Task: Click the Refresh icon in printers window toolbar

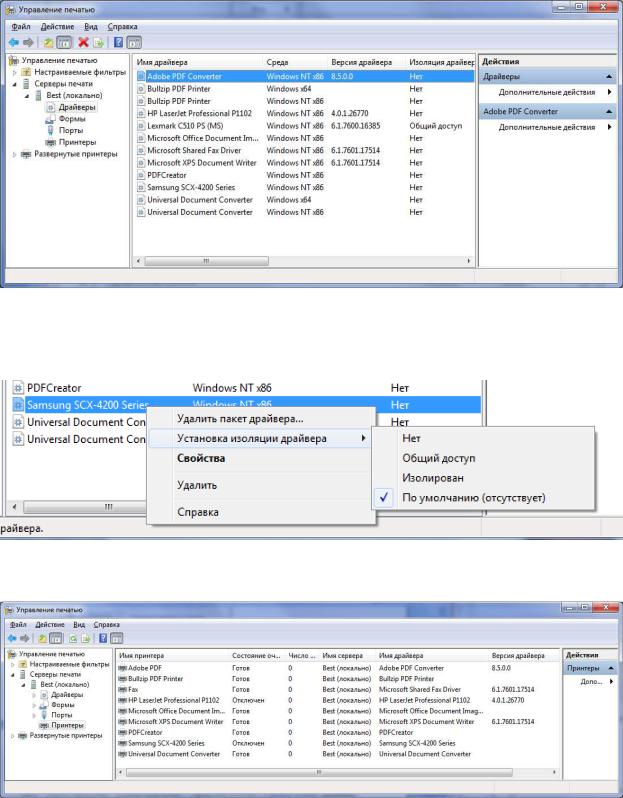Action: click(73, 638)
